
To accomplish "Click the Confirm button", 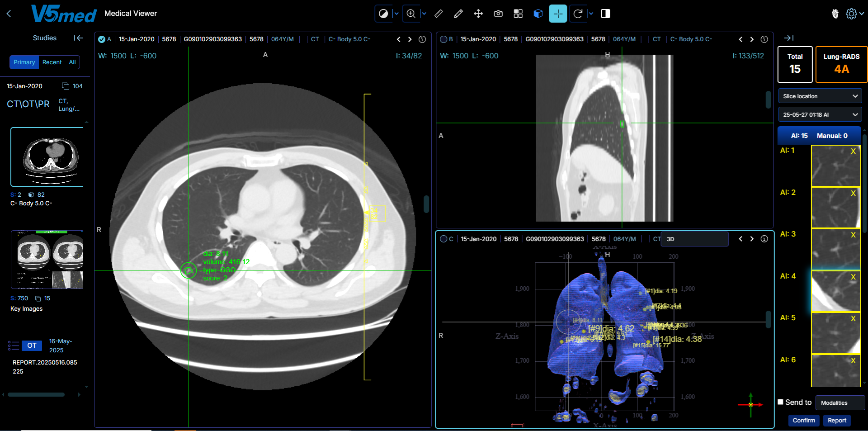I will [x=804, y=420].
